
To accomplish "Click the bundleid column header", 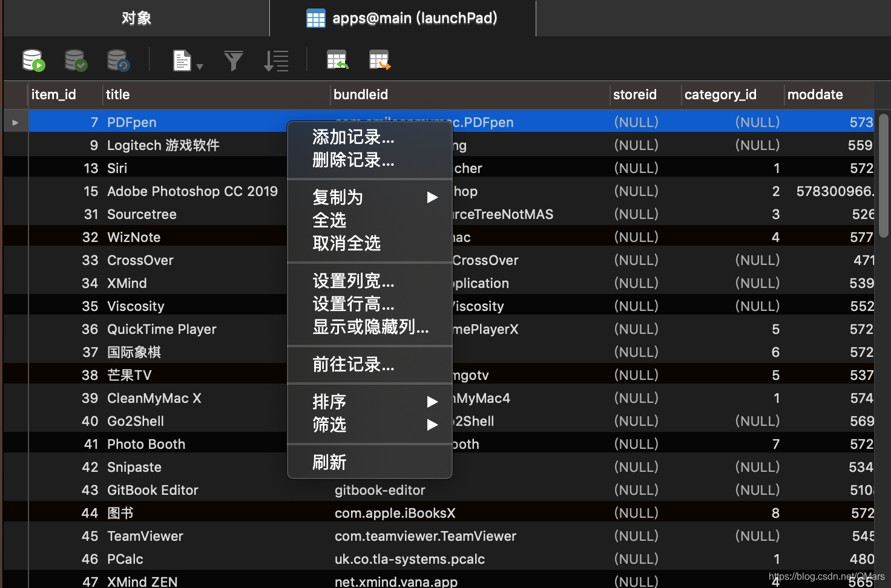I will (x=470, y=94).
